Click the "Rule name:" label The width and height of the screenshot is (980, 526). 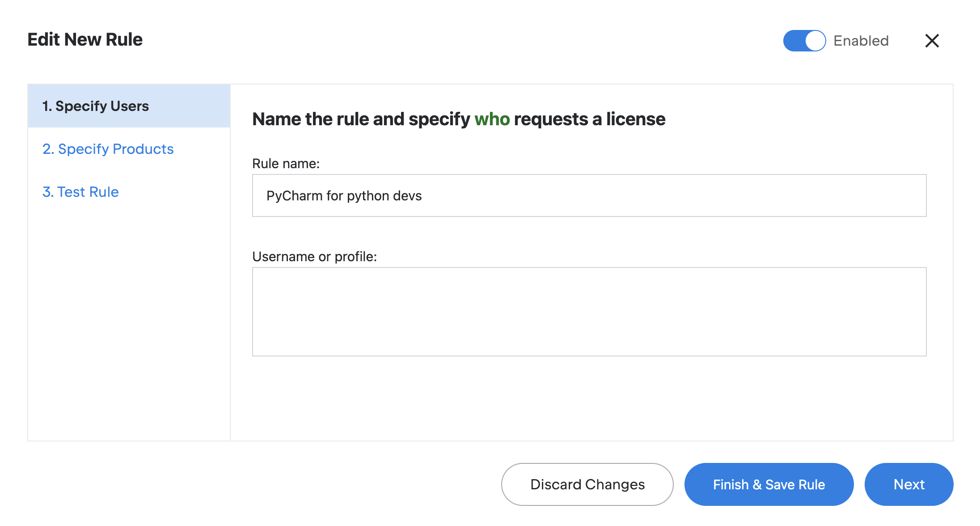(286, 164)
